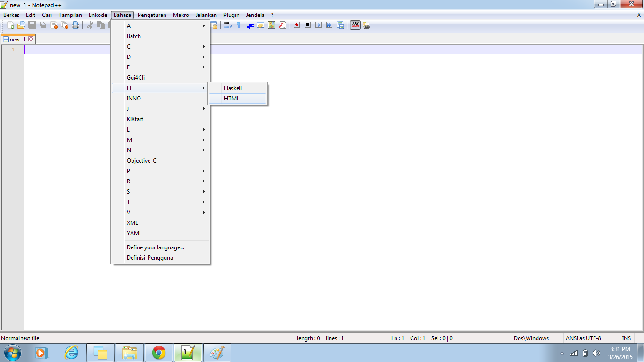The width and height of the screenshot is (644, 362).
Task: Click the macro Playback icon
Action: click(318, 25)
